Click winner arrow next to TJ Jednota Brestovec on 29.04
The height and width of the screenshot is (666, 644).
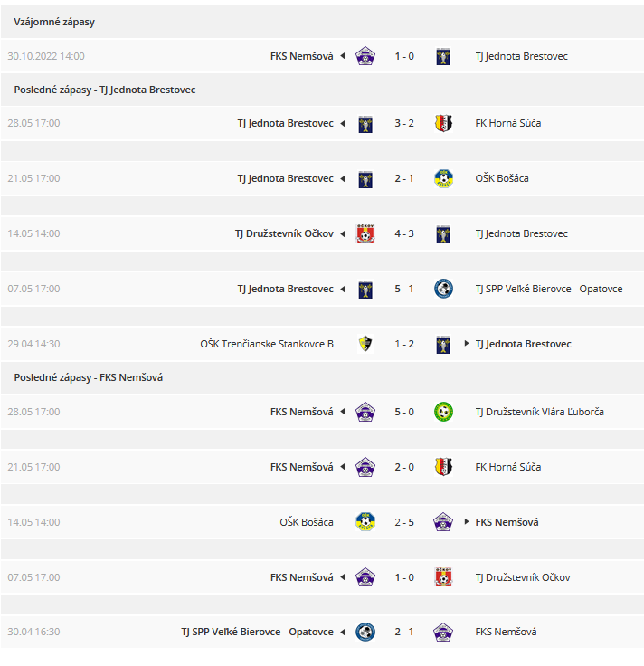click(467, 343)
